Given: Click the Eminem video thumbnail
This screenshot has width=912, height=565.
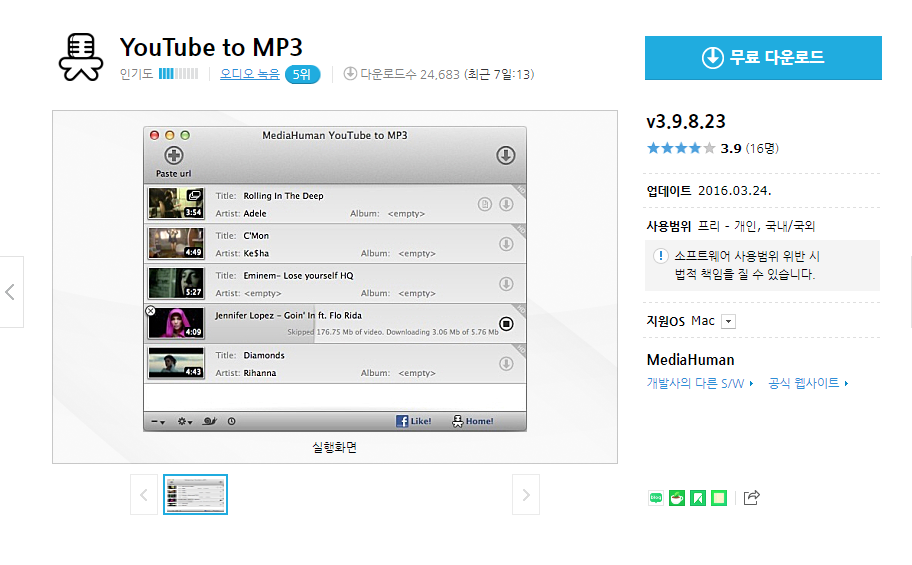Looking at the screenshot, I should click(176, 282).
